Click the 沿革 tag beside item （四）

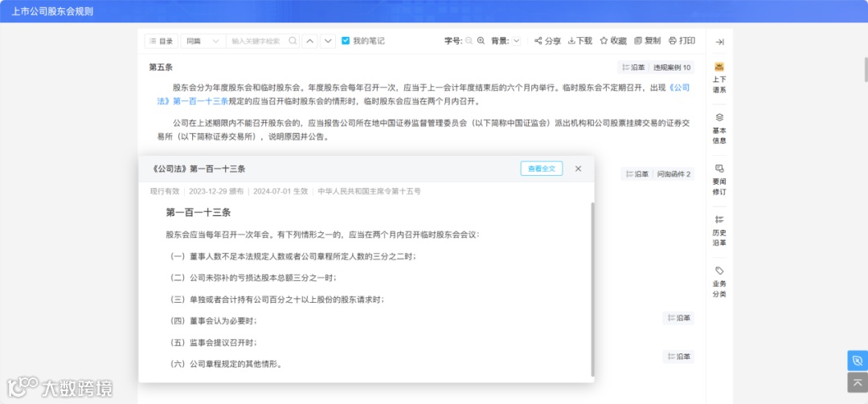pos(678,318)
